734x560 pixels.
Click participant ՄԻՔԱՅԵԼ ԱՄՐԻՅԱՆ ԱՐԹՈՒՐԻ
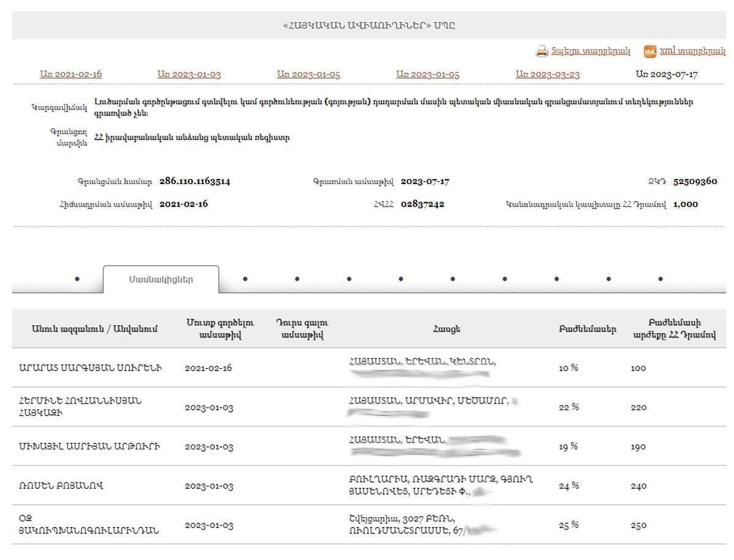tap(90, 446)
